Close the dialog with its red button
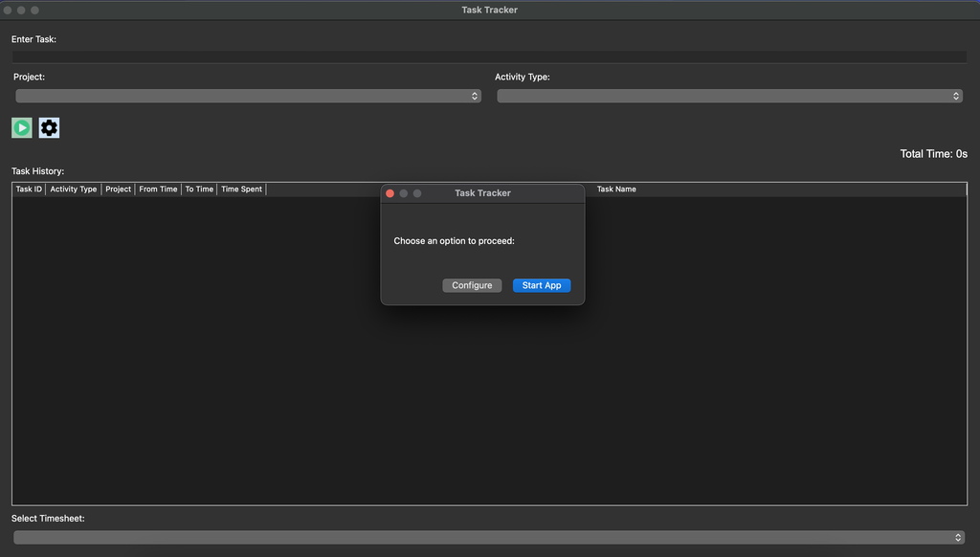 click(390, 193)
